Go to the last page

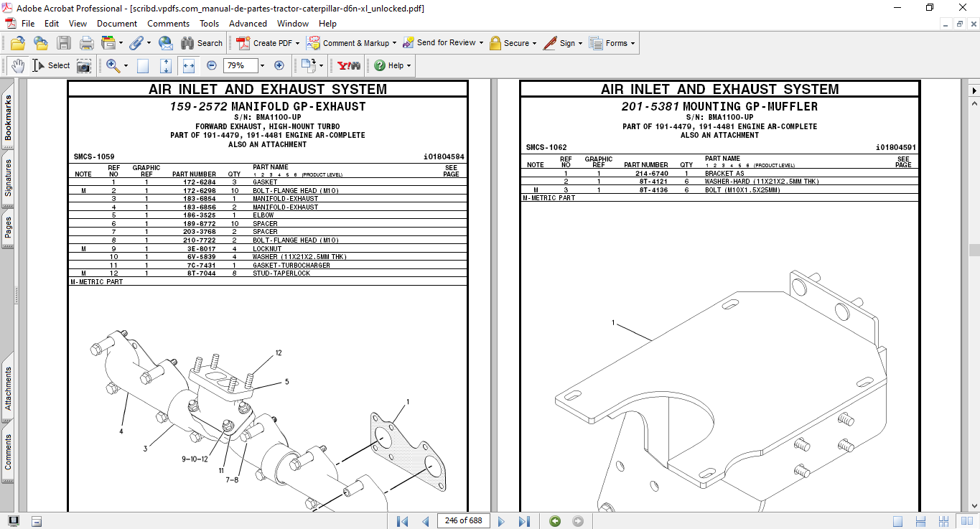(524, 521)
